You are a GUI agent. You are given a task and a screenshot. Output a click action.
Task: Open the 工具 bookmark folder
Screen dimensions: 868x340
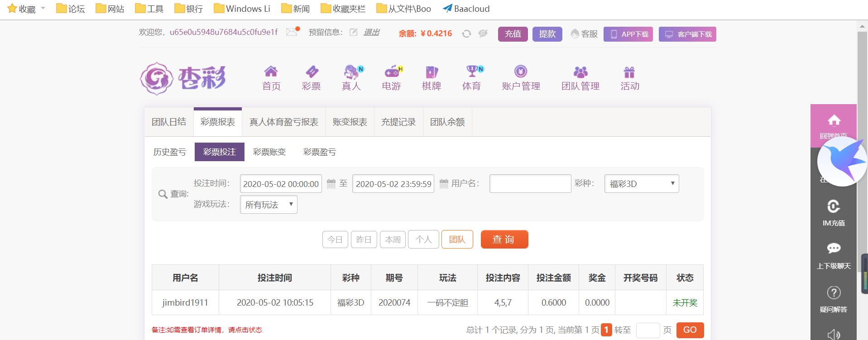[149, 8]
